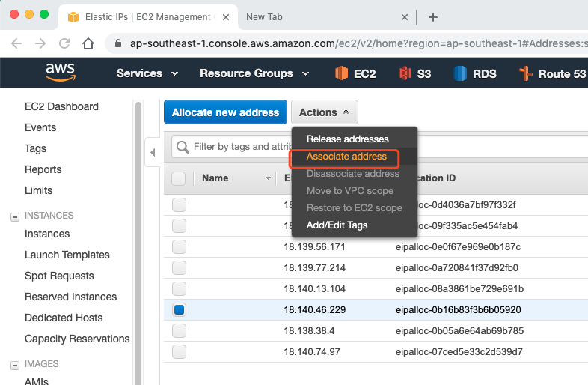
Task: Sort by the Name column header
Action: [x=215, y=178]
